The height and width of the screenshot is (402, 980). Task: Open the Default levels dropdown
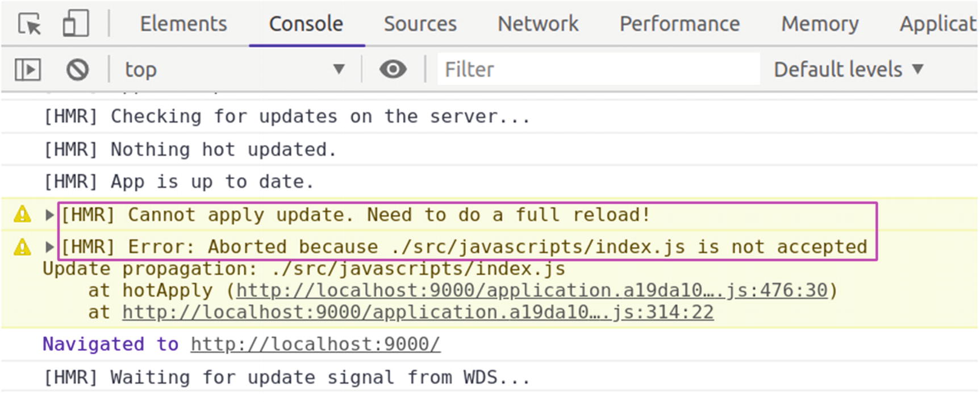click(x=848, y=70)
